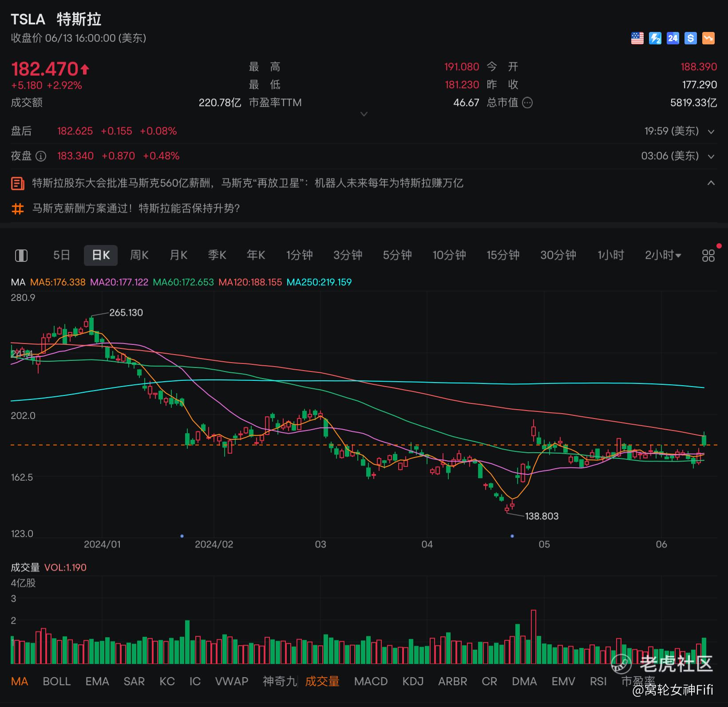Screen dimensions: 728x707
Task: Click the 24-hour trading icon
Action: (x=673, y=39)
